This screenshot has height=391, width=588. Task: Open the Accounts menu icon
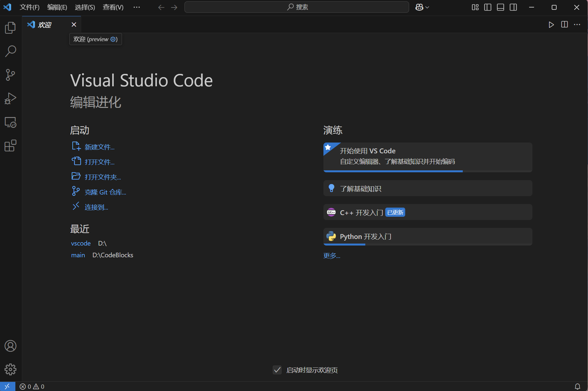tap(10, 346)
